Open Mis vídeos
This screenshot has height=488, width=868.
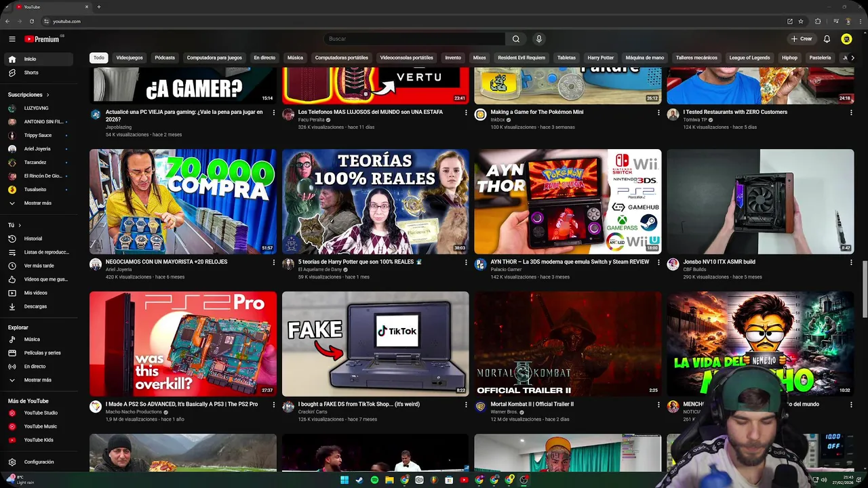[x=39, y=293]
